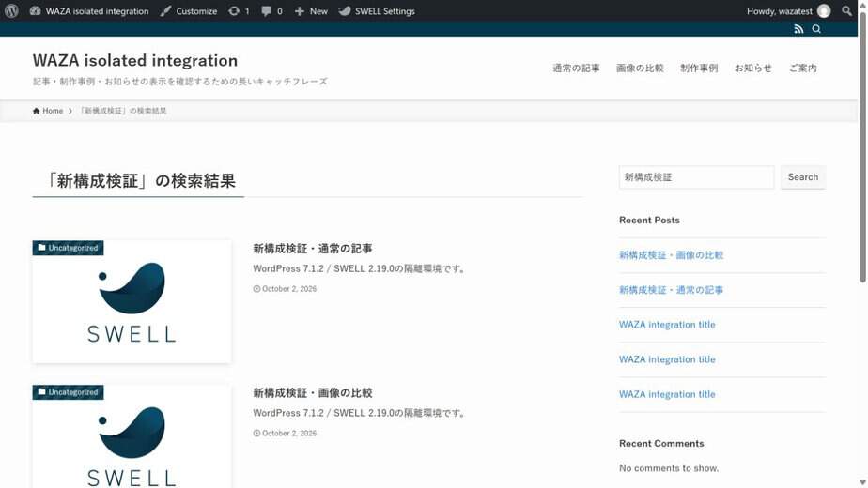Open SWELL thumbnail of 画像の比較 post
The width and height of the screenshot is (868, 488).
[132, 436]
